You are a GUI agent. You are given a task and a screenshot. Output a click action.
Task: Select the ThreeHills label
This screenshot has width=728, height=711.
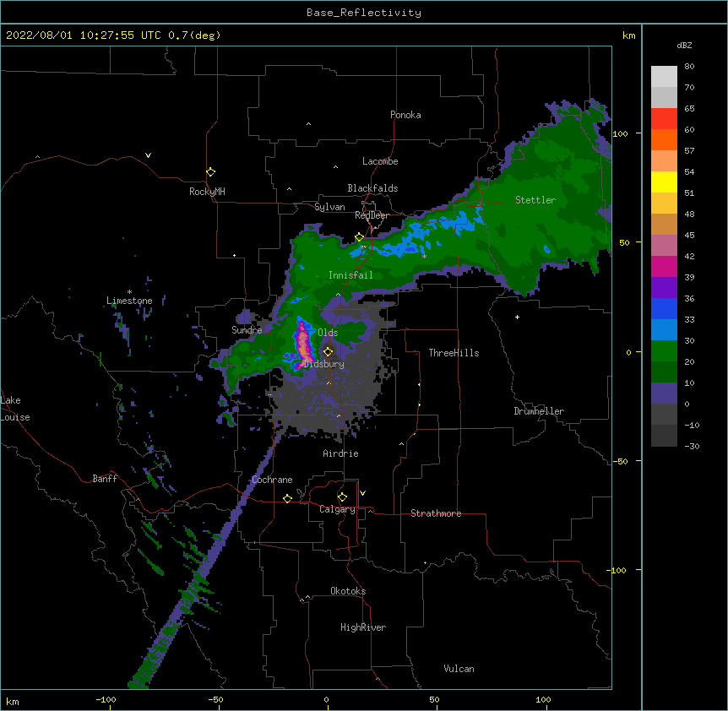(x=454, y=353)
